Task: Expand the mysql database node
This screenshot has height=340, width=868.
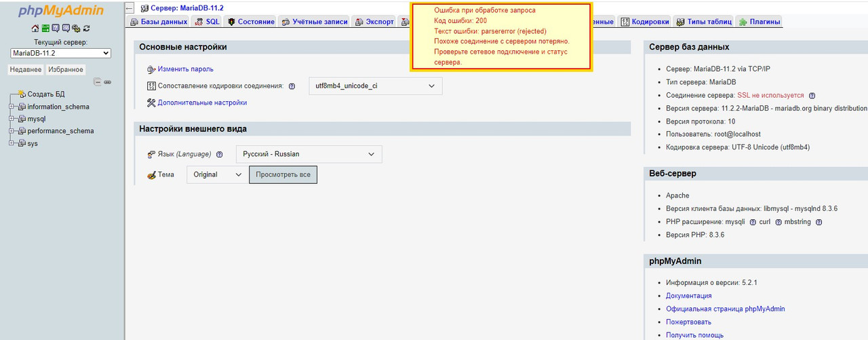Action: pos(12,119)
